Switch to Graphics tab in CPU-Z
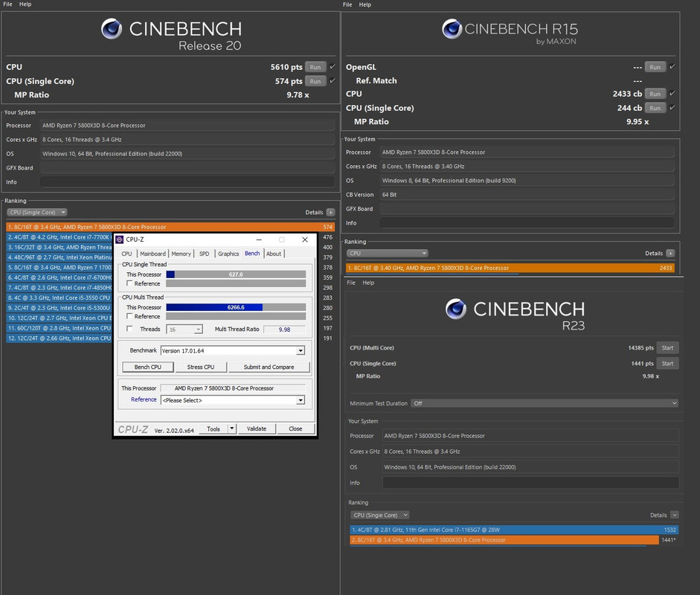Viewport: 700px width, 595px height. (x=228, y=254)
